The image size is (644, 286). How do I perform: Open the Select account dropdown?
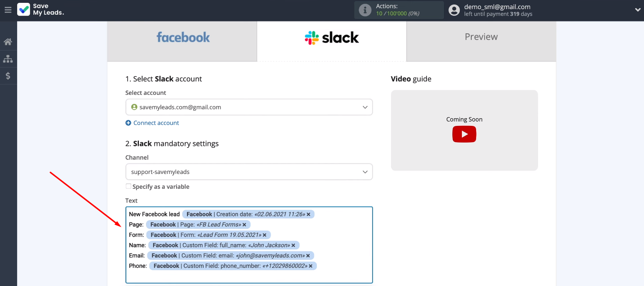click(249, 107)
